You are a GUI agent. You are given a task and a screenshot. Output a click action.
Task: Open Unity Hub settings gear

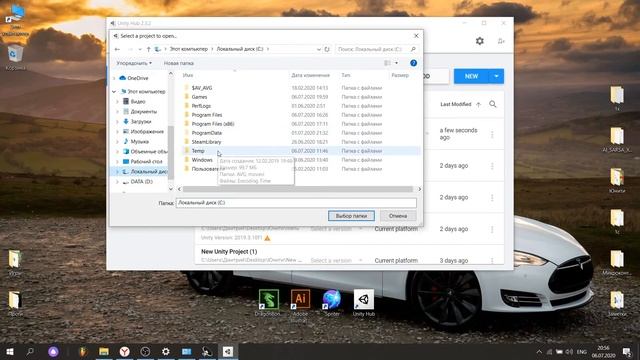point(480,41)
